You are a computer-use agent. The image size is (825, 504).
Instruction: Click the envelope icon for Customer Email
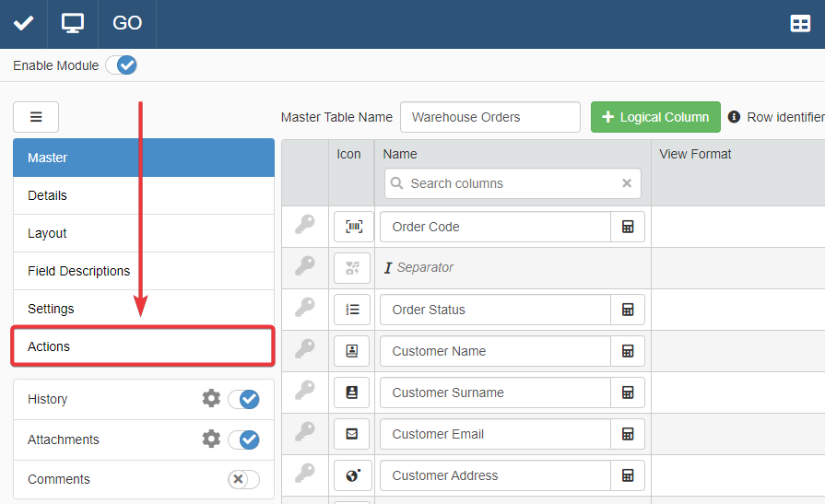[353, 434]
